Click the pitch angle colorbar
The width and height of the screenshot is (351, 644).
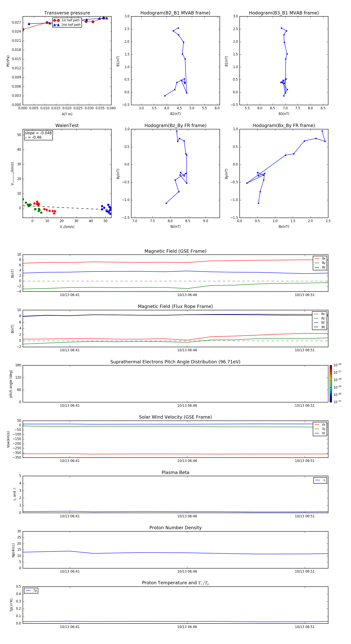[x=331, y=384]
